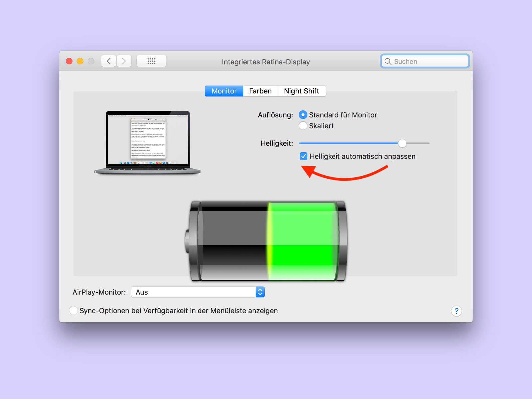532x399 pixels.
Task: Minimize window with yellow button
Action: pyautogui.click(x=80, y=61)
